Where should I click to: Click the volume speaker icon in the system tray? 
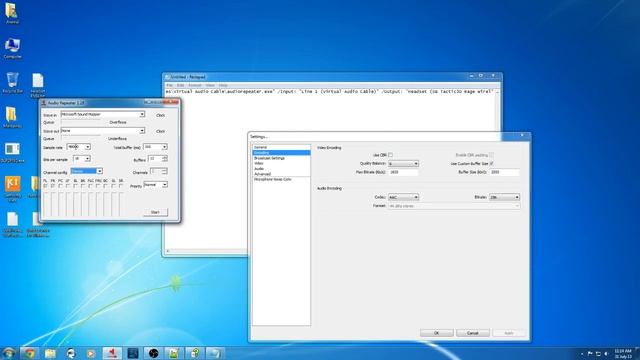[606, 354]
